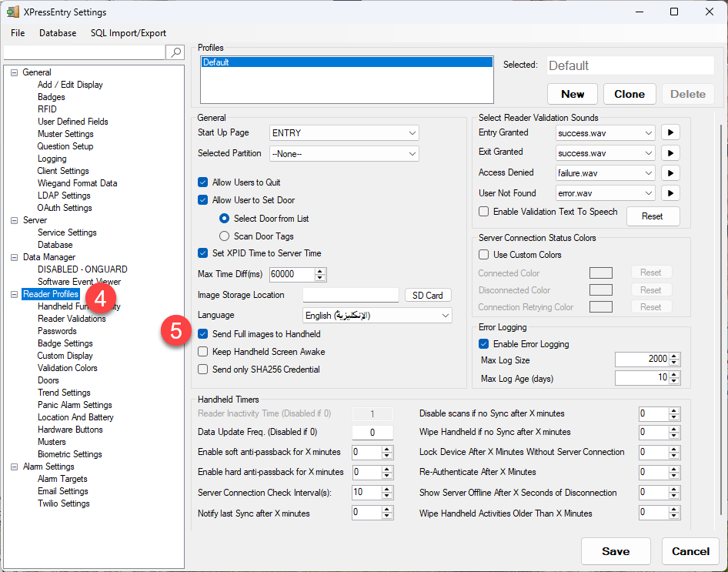Enable Send only SHA256 Credential

coord(203,369)
